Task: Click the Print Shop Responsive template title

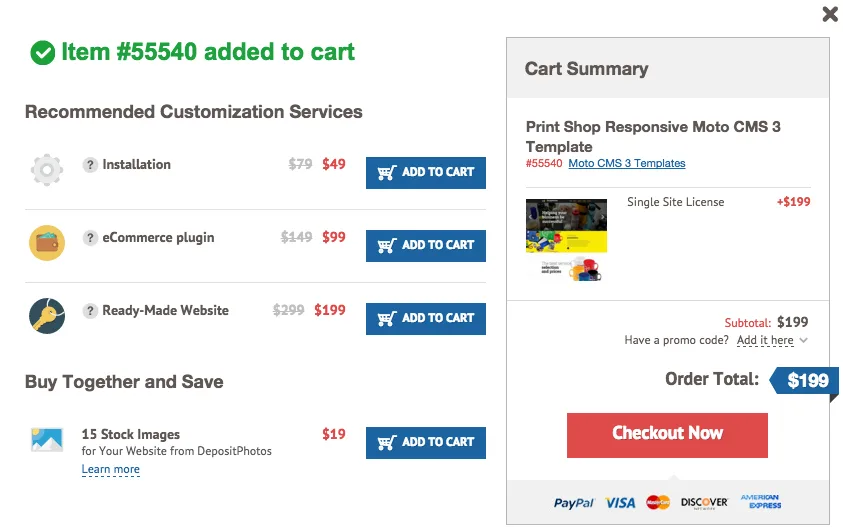Action: pos(653,136)
